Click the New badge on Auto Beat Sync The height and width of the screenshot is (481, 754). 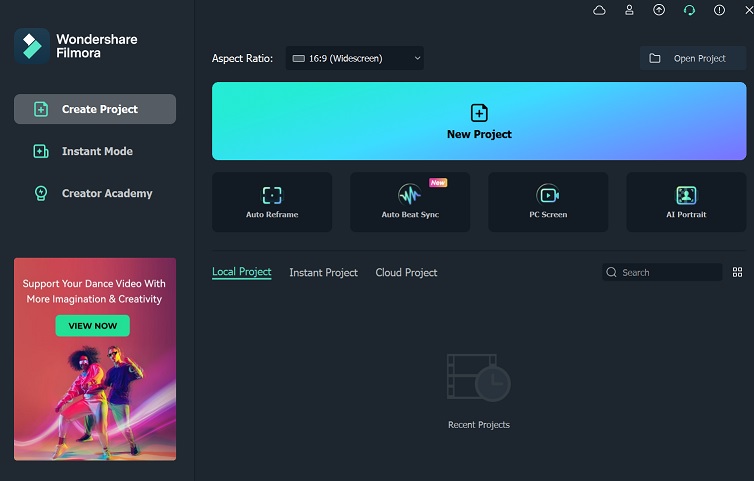point(438,183)
